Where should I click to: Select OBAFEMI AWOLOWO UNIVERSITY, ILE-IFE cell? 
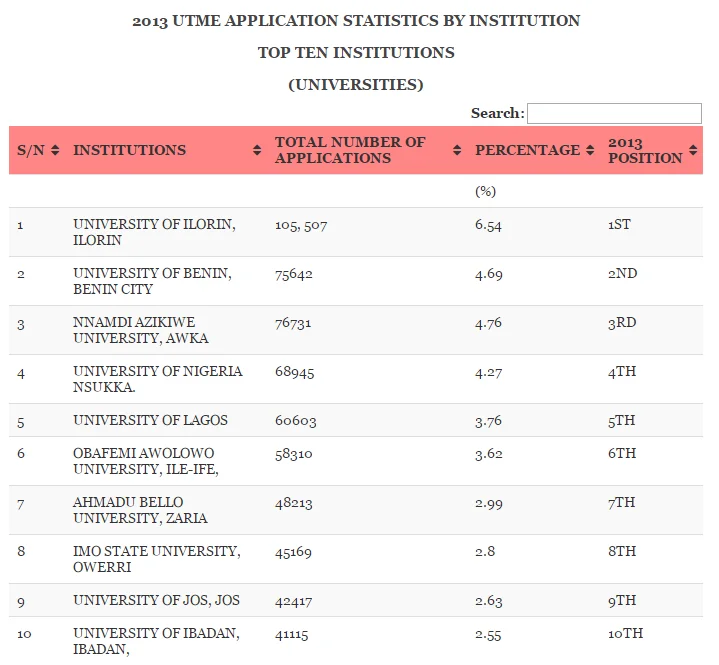pos(146,461)
